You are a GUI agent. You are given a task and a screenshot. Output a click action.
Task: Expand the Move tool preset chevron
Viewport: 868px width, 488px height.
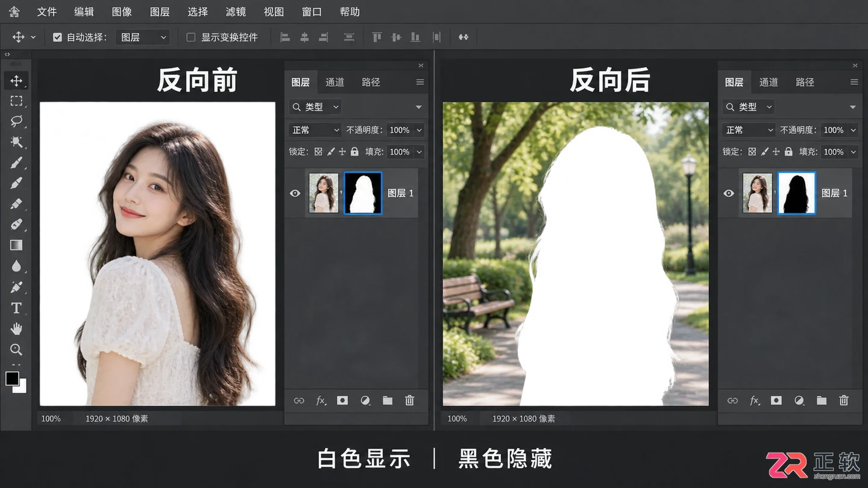coord(33,37)
